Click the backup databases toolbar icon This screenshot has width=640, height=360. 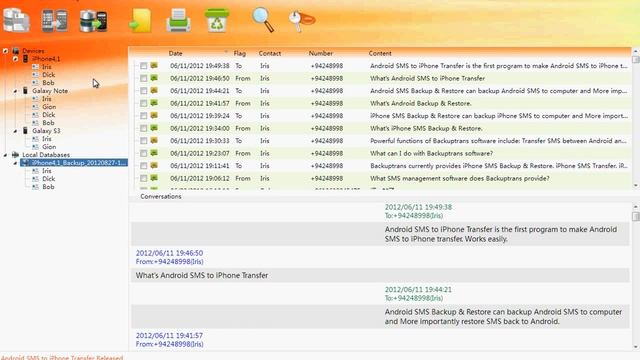tap(16, 20)
